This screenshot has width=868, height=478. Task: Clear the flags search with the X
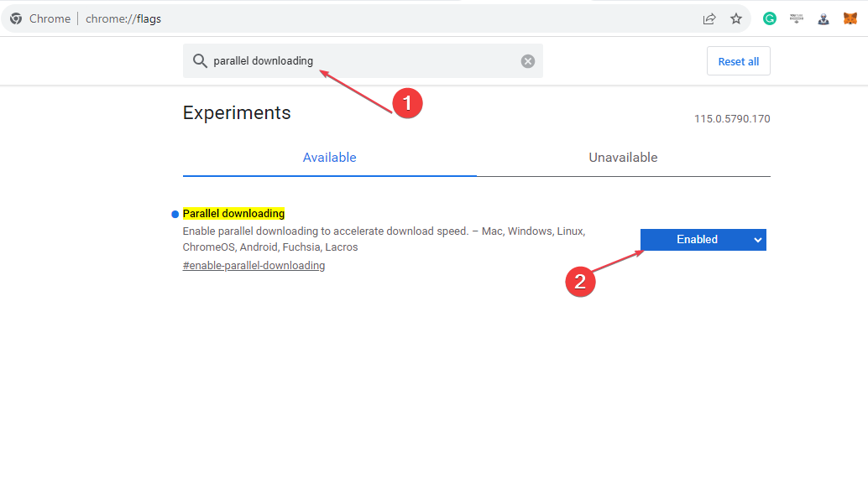528,61
